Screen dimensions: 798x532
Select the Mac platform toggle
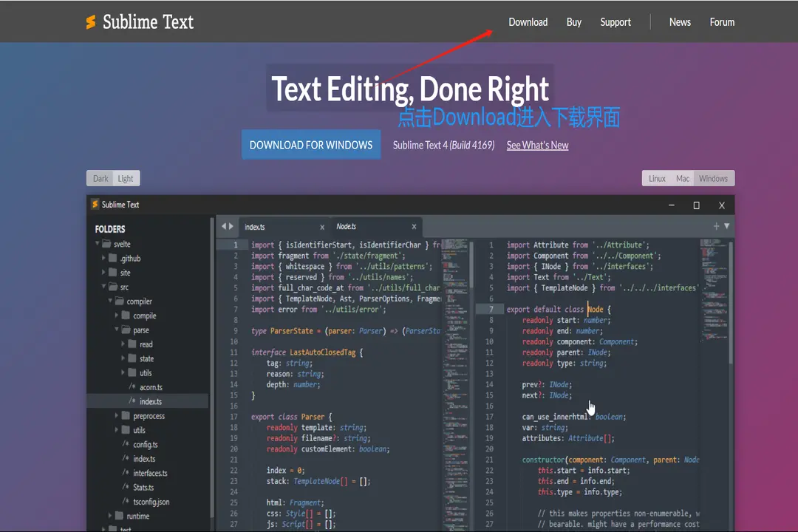[x=683, y=179]
